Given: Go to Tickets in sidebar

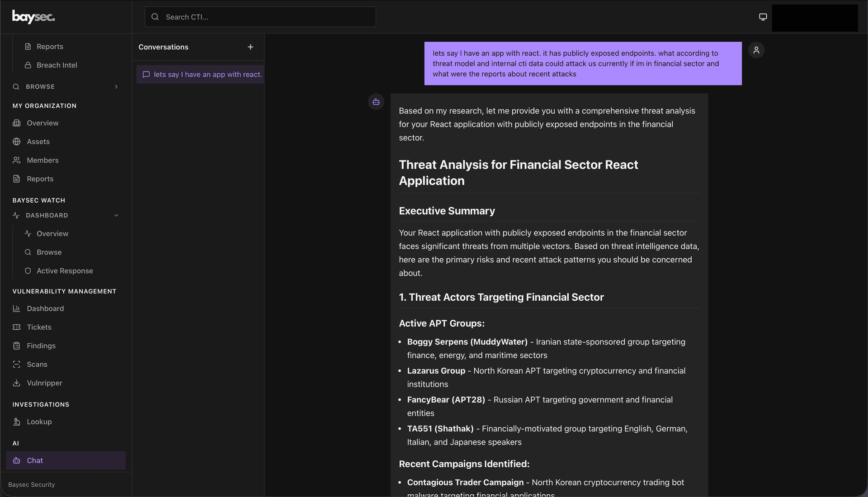Looking at the screenshot, I should pos(39,327).
